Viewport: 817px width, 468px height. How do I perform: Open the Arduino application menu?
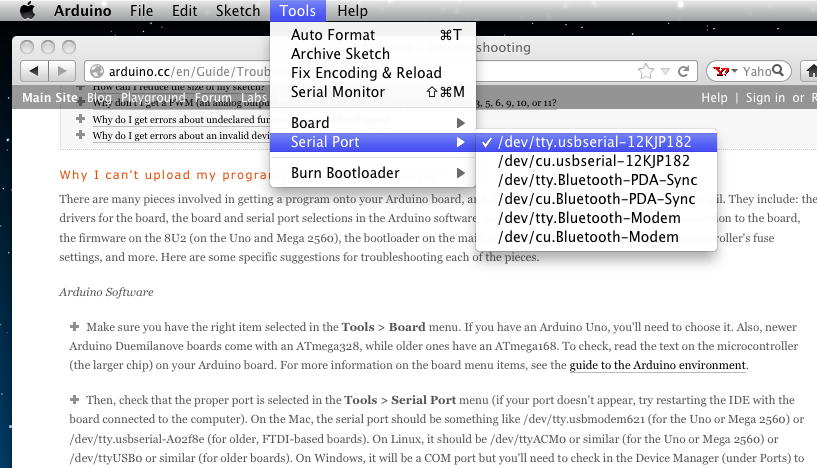pyautogui.click(x=82, y=10)
